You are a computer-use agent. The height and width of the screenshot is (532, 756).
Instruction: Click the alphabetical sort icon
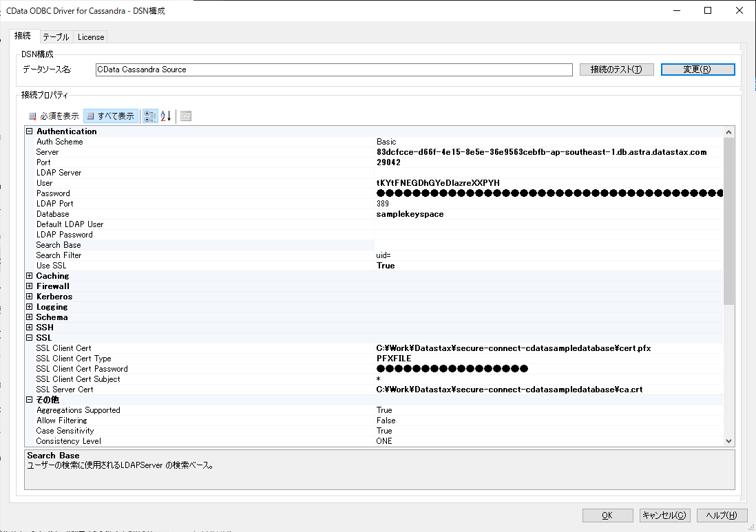pos(166,116)
